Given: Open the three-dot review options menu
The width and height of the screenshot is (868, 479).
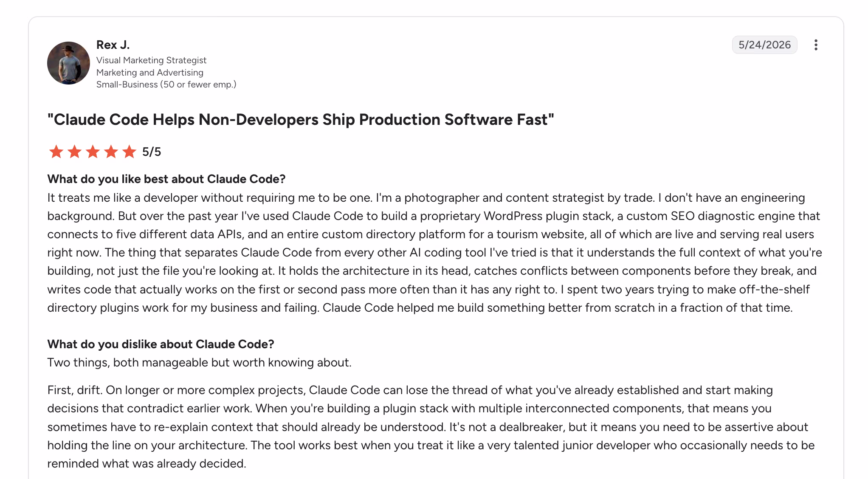Looking at the screenshot, I should (815, 45).
